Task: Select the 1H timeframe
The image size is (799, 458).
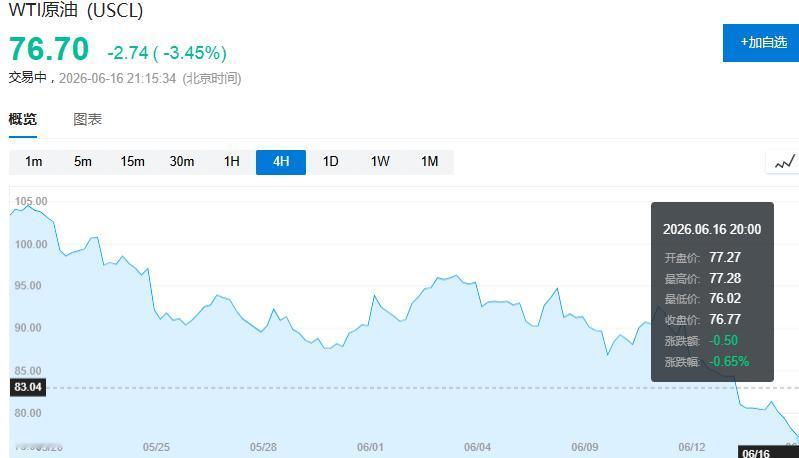Action: (231, 162)
